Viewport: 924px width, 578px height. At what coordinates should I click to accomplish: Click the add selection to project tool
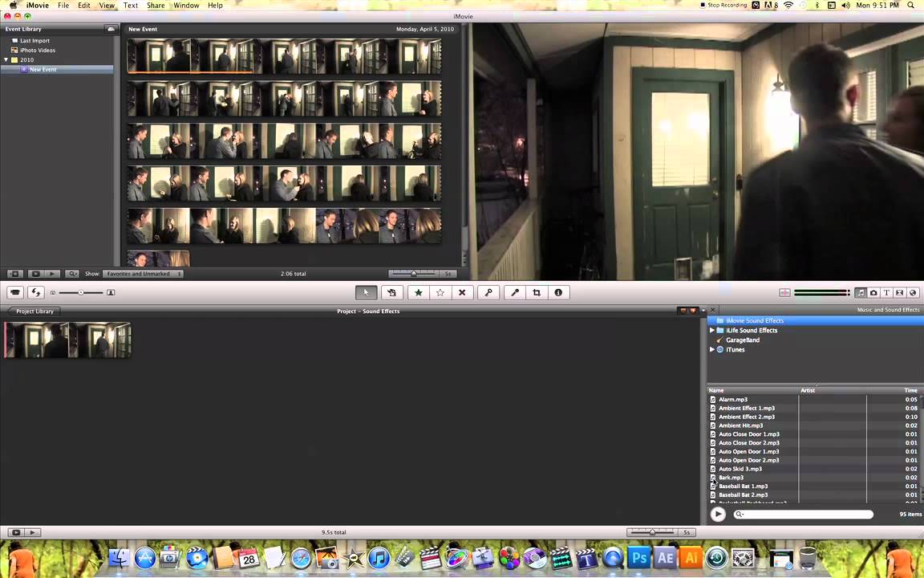pyautogui.click(x=391, y=292)
